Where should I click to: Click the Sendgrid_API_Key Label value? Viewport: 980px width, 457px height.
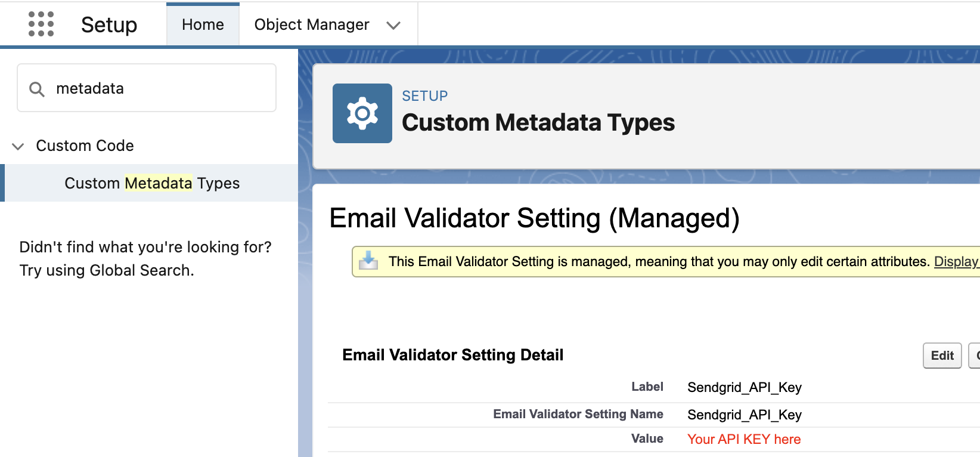(x=745, y=387)
